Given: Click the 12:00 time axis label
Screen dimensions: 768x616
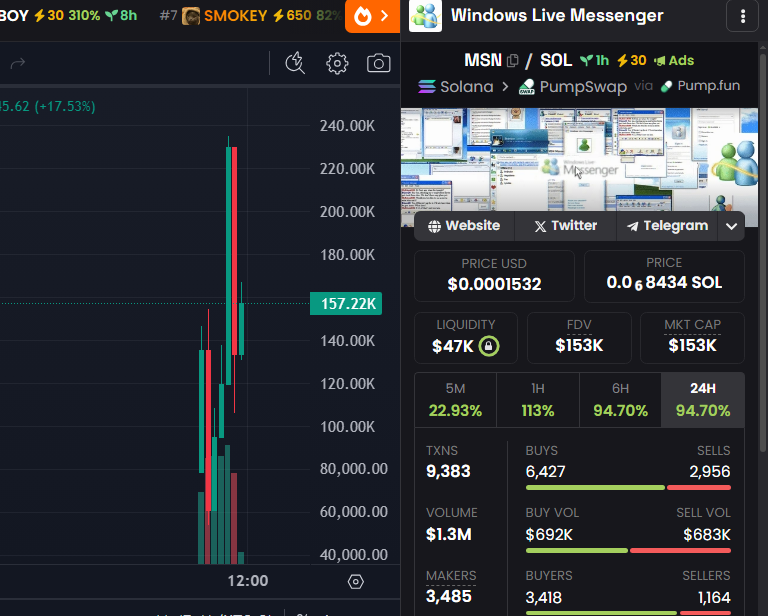Looking at the screenshot, I should (x=248, y=581).
